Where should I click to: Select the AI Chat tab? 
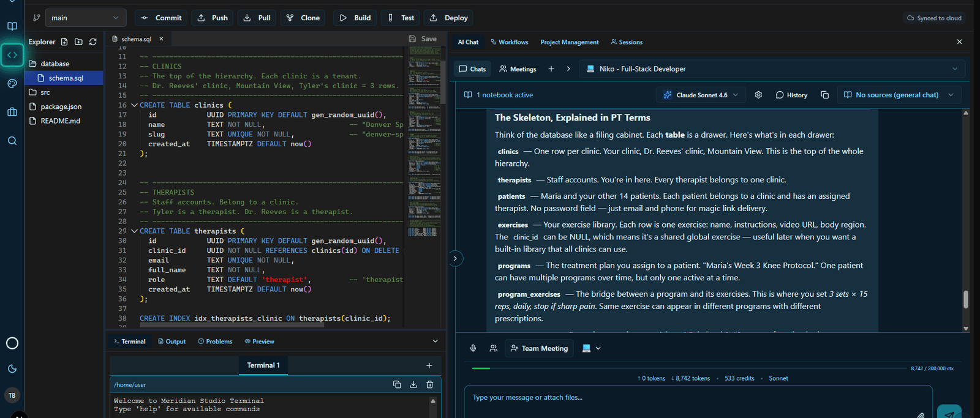click(468, 42)
